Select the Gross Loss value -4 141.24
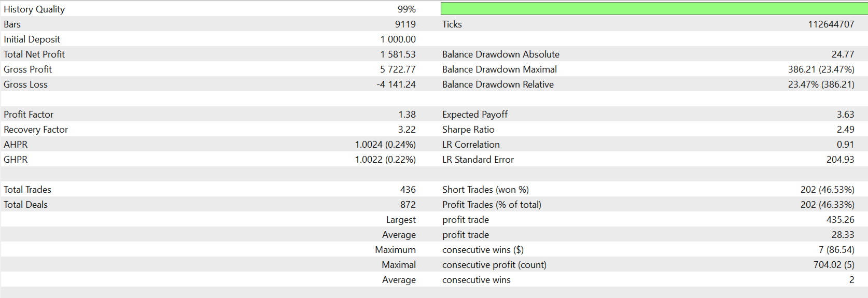This screenshot has width=868, height=298. pos(396,84)
